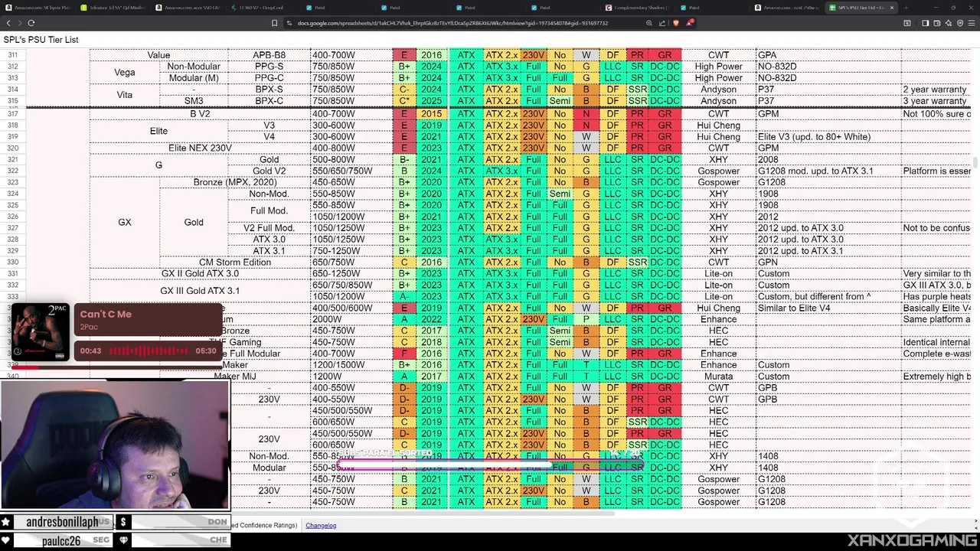
Task: Select the 'Bronze (MPX, 2020)' cell
Action: (235, 182)
